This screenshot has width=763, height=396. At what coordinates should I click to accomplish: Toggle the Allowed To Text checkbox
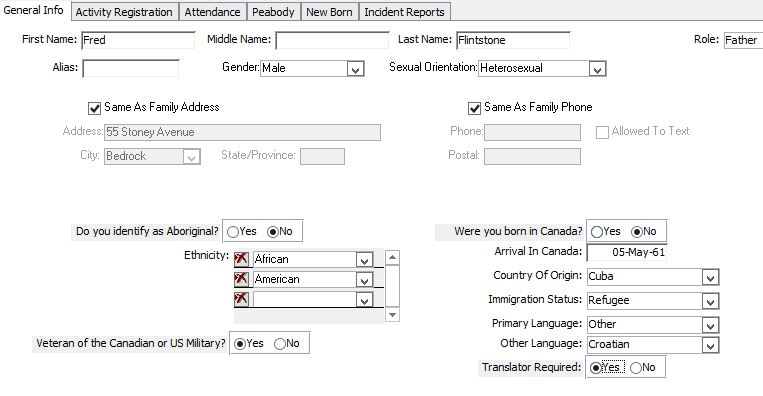[602, 132]
